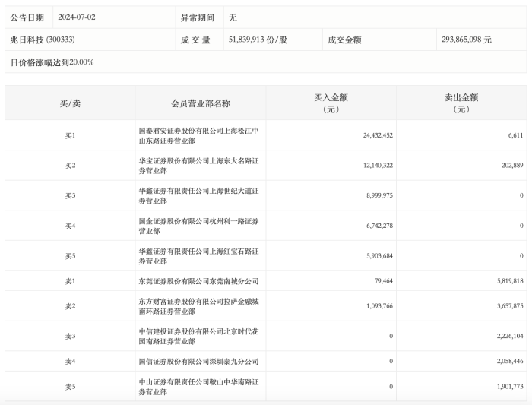Select the 卖2 row label
The height and width of the screenshot is (405, 532).
(70, 306)
